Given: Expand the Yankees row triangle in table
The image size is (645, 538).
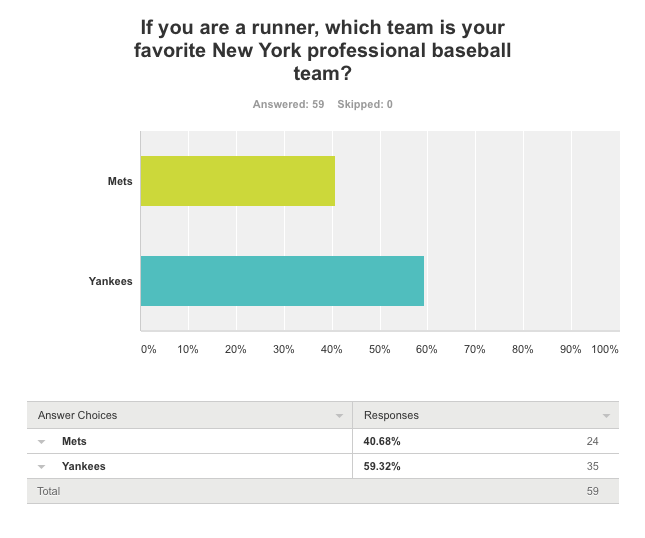Looking at the screenshot, I should pyautogui.click(x=42, y=466).
